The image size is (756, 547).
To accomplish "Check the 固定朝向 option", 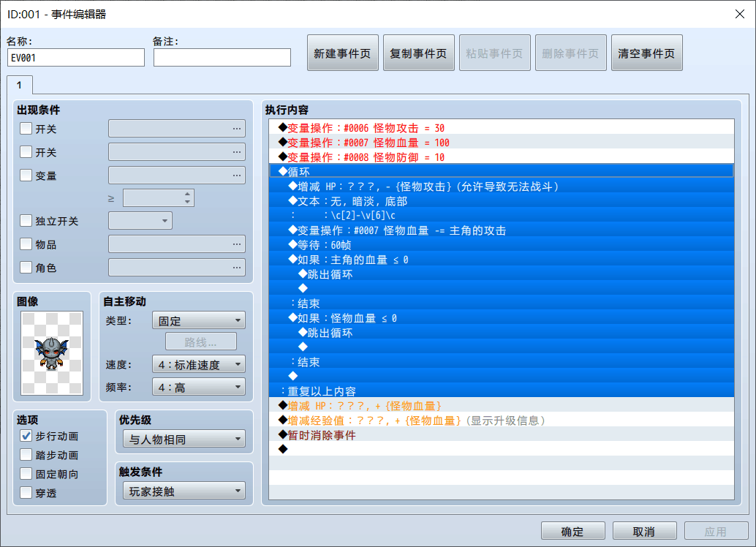I will (26, 474).
